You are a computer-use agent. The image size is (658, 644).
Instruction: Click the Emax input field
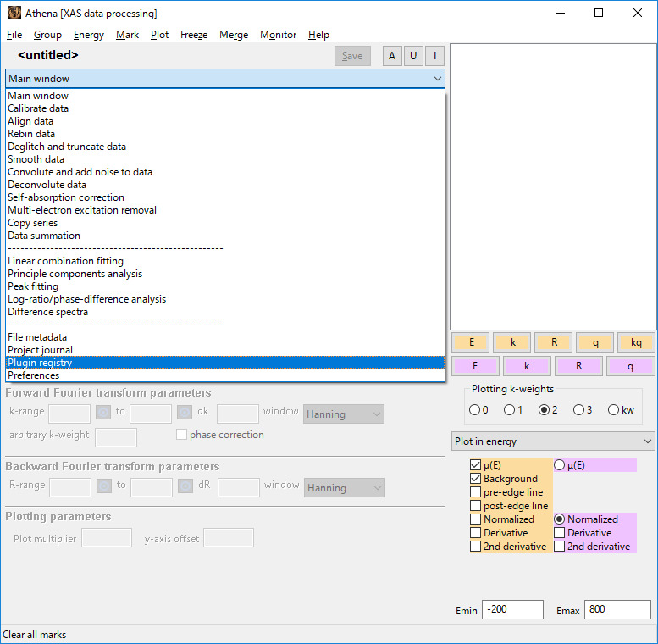tap(617, 609)
